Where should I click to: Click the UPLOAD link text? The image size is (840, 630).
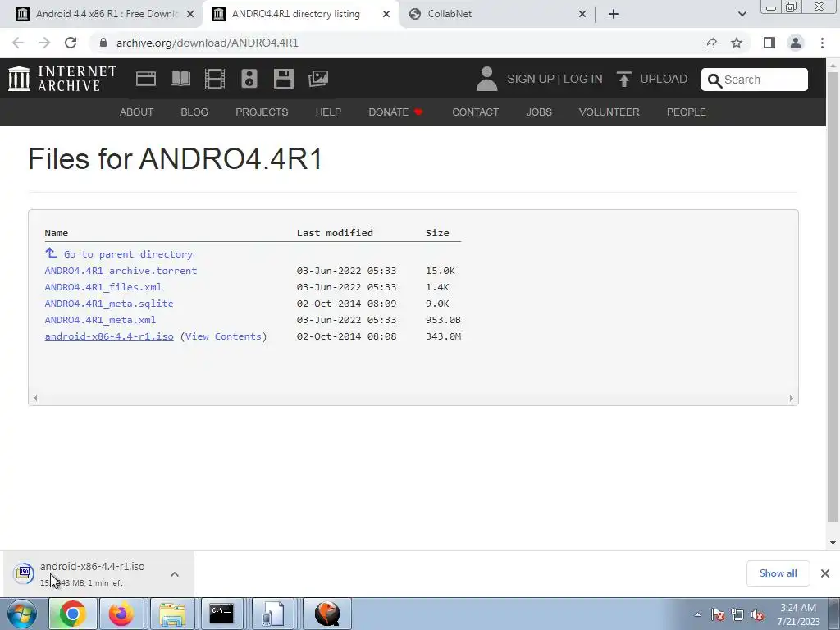[664, 79]
